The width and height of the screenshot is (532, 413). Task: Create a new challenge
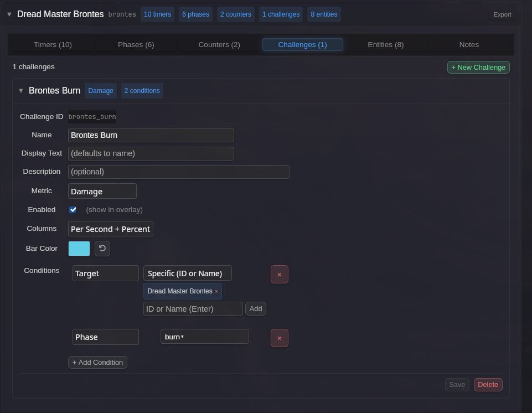478,66
